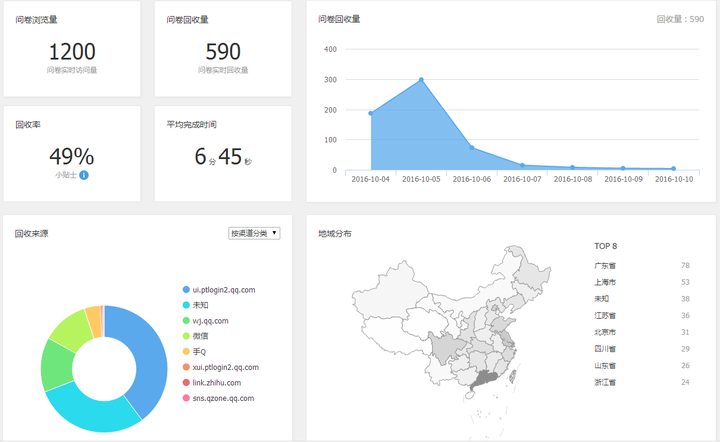Click the dark Guangdong region on map

tap(485, 380)
